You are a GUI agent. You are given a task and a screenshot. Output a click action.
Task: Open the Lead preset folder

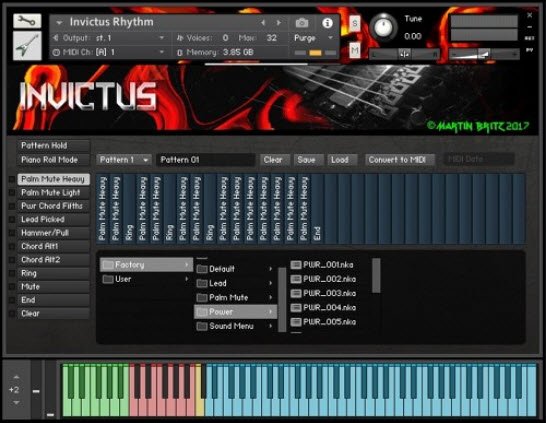coord(235,283)
